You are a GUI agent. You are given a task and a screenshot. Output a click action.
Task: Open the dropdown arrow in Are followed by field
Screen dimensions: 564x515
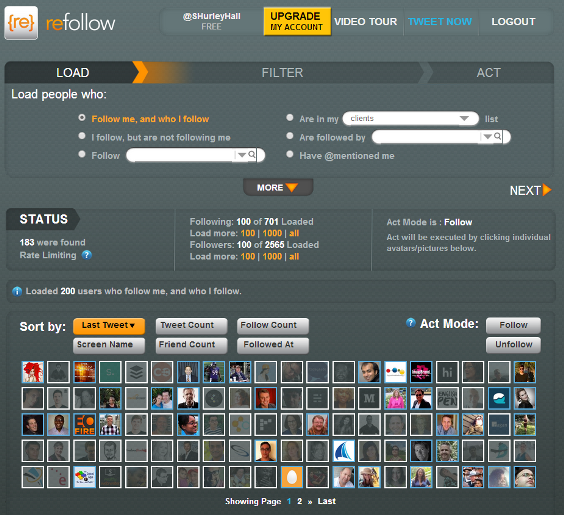(x=487, y=137)
